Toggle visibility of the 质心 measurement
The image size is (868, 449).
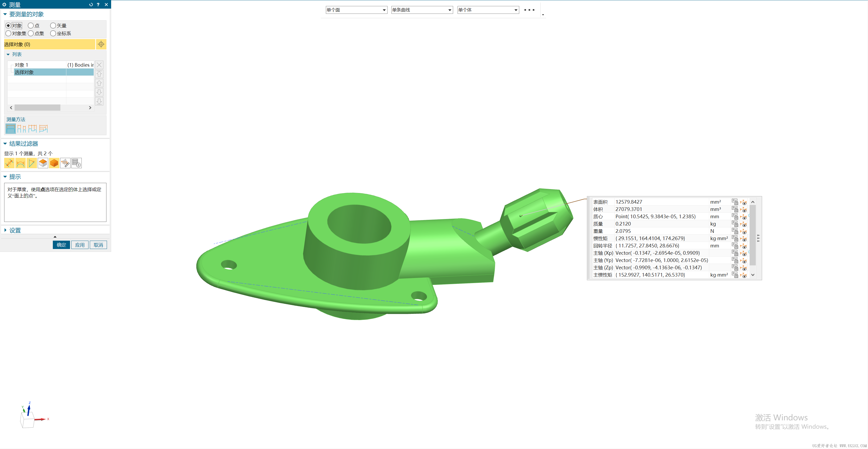click(743, 216)
